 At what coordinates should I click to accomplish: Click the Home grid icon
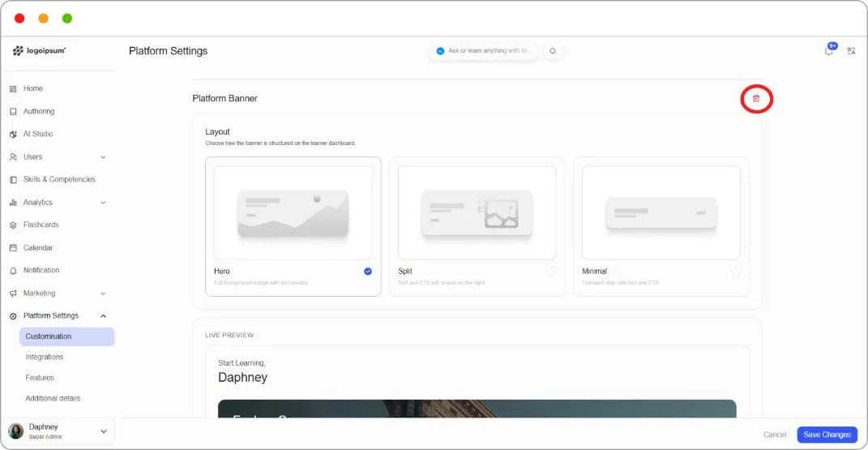pyautogui.click(x=13, y=88)
